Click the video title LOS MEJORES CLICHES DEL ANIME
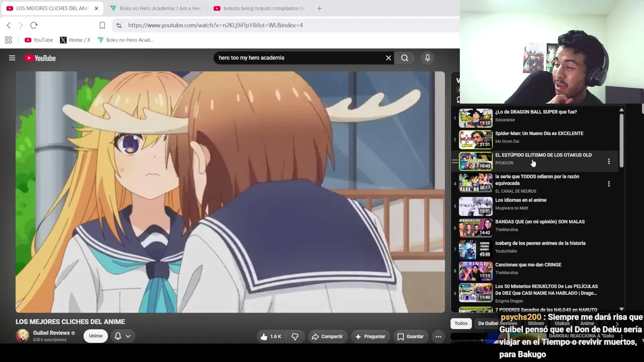Screen dimensions: 644x362 tap(70, 322)
